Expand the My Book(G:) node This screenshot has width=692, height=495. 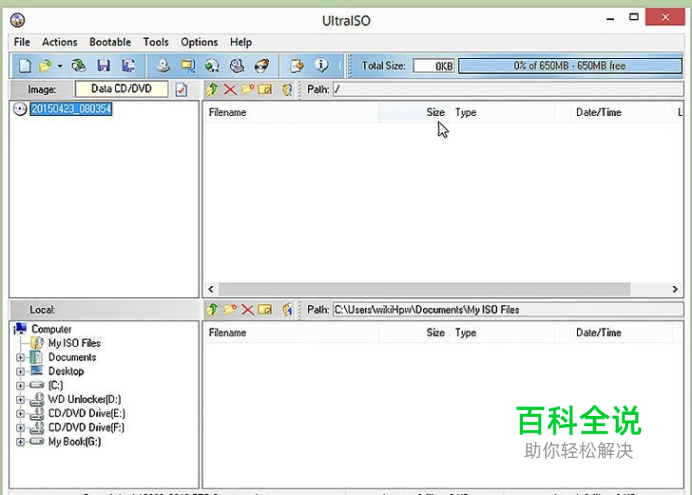[20, 442]
